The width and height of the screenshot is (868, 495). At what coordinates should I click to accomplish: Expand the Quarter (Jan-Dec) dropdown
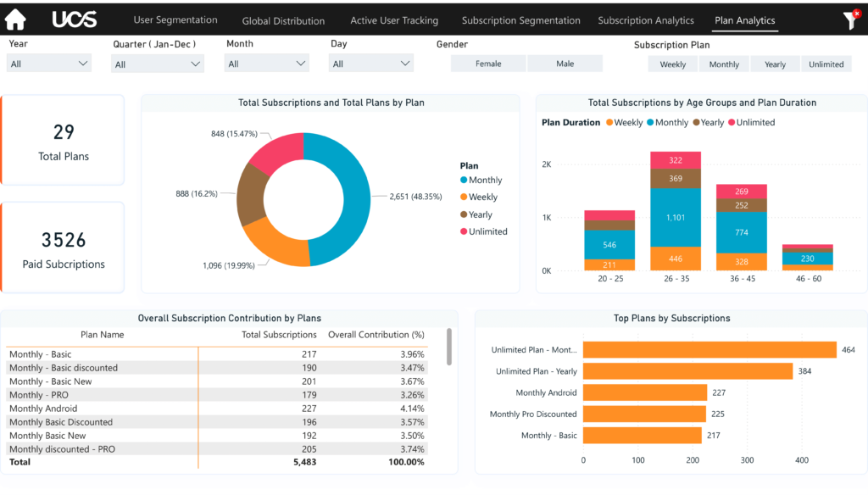(x=158, y=64)
